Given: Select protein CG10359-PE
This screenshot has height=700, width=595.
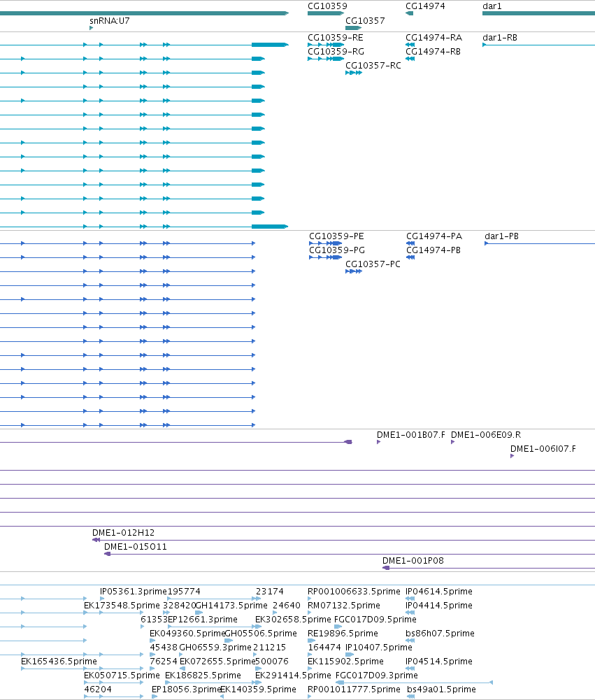Looking at the screenshot, I should tap(336, 236).
